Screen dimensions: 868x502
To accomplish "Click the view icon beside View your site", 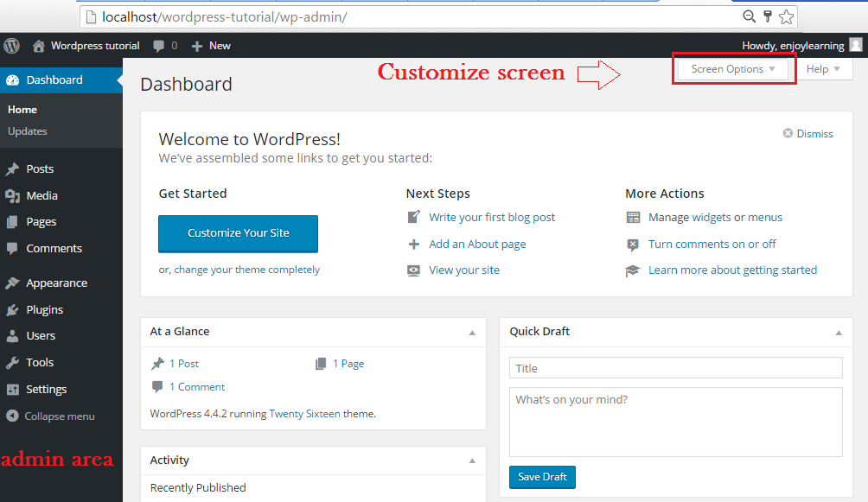I will (x=413, y=270).
